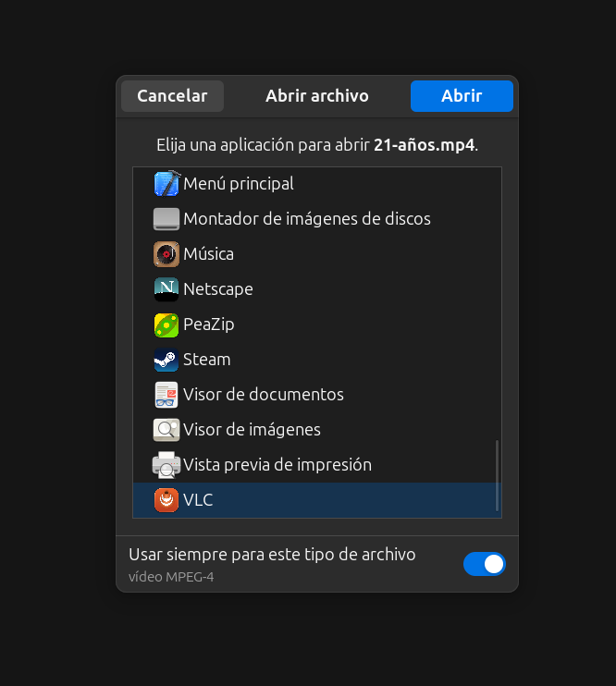Screen dimensions: 616x686
Task: Click the PeaZip green icon
Action: coord(166,325)
